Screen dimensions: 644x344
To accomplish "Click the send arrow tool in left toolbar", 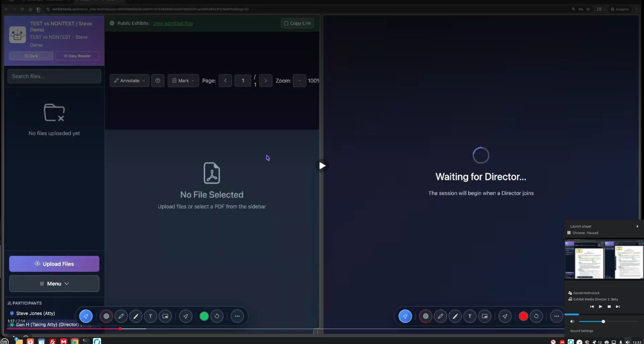I will point(186,316).
